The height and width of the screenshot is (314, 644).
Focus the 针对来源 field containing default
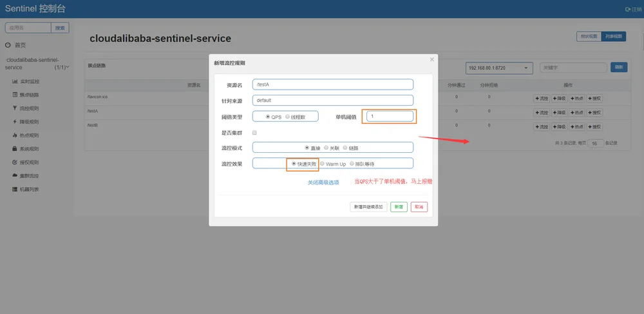pyautogui.click(x=333, y=101)
